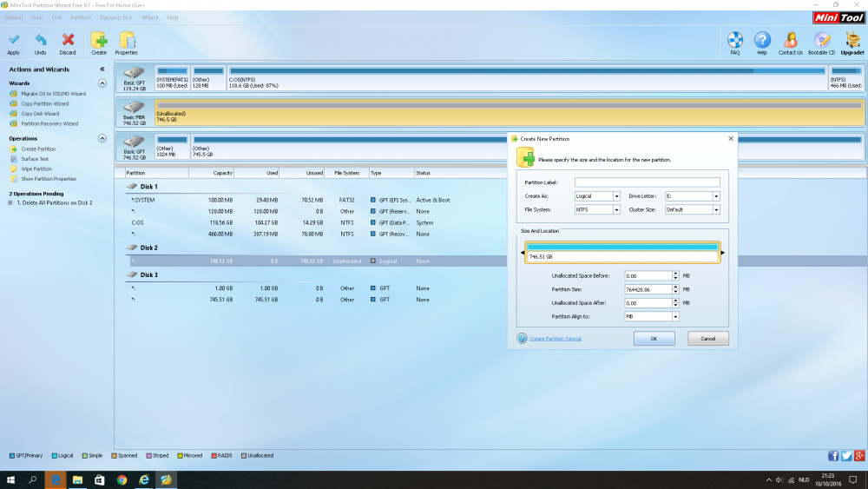The image size is (868, 489).
Task: Open the Create Partition Tutorial link
Action: click(555, 339)
